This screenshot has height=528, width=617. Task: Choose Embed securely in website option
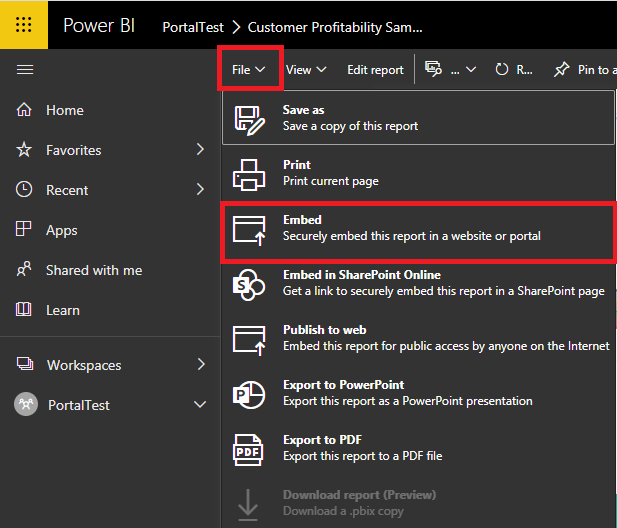click(x=418, y=232)
